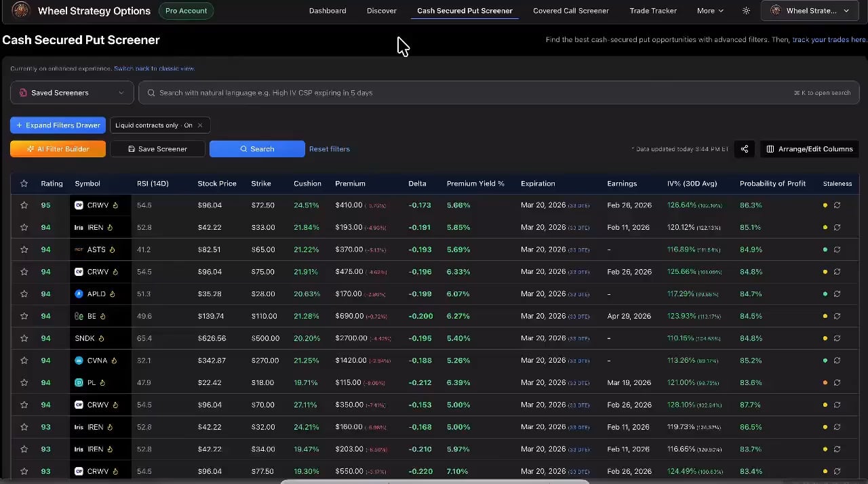Screen dimensions: 868x484
Task: Click the $342.87 stock price cell
Action: tap(212, 361)
